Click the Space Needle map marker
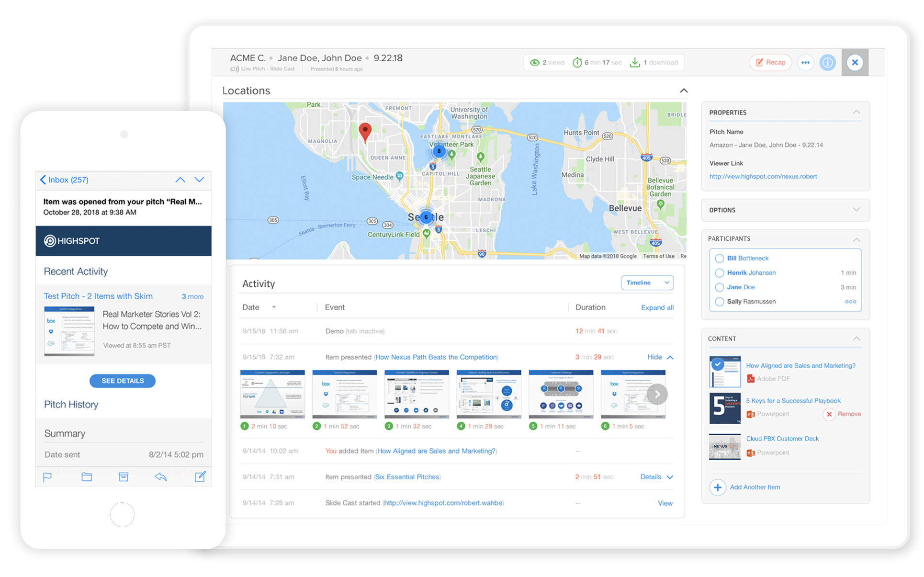924x577 pixels. click(400, 177)
